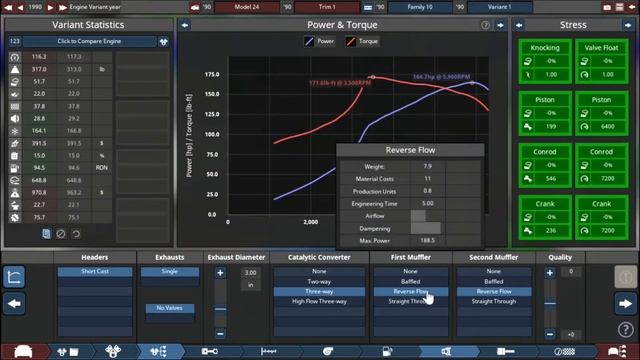
Task: Select Short Cast headers
Action: pyautogui.click(x=95, y=271)
